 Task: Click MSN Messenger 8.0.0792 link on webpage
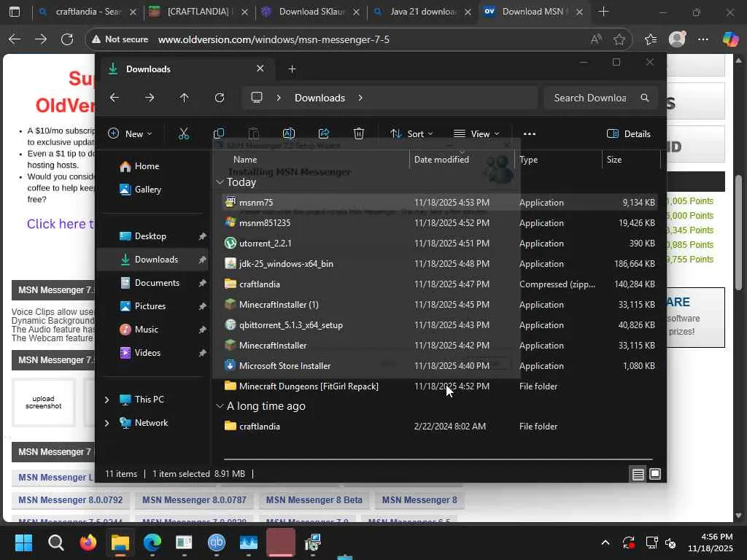71,500
